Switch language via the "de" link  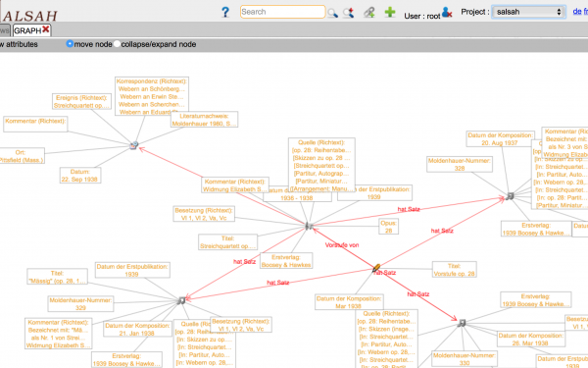pos(577,12)
